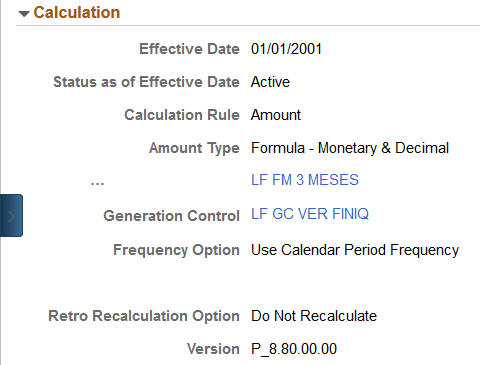The width and height of the screenshot is (480, 365).
Task: Click the Calculation Rule label
Action: point(182,115)
